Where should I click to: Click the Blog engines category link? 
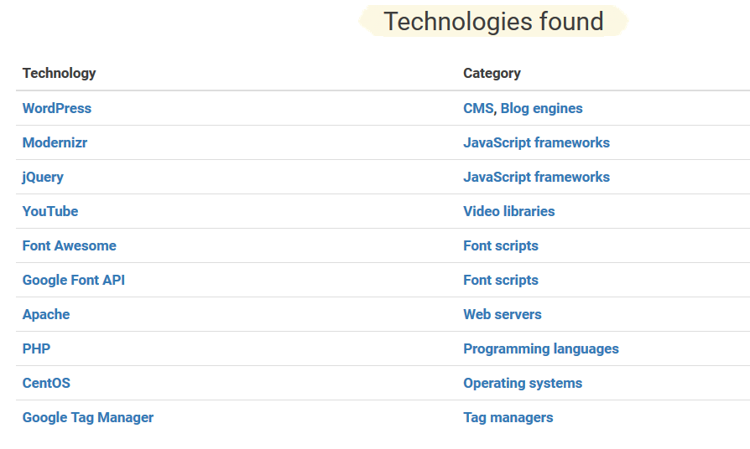point(541,109)
